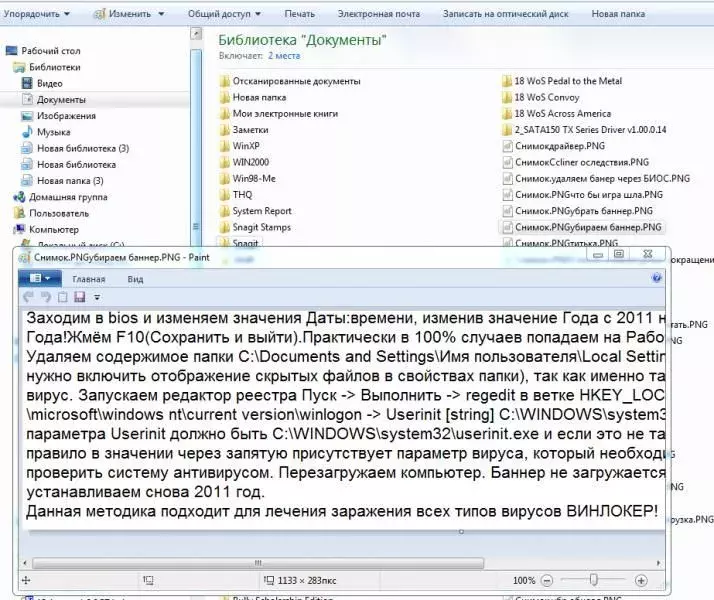The width and height of the screenshot is (714, 600).
Task: Select the Заметки folder icon
Action: [x=224, y=130]
